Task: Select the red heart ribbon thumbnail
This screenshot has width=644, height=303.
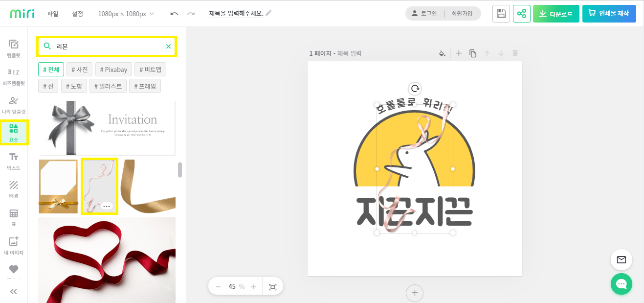Action: [107, 260]
